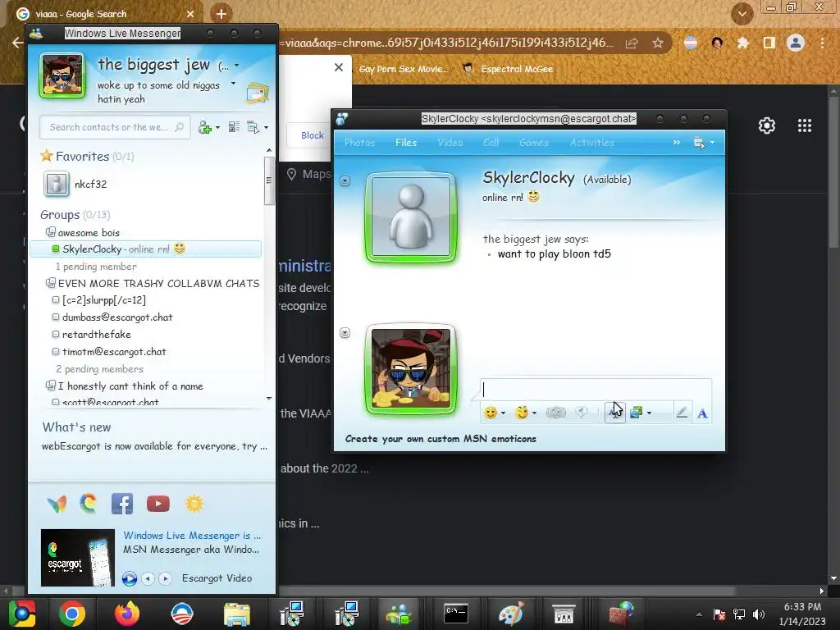Click Create your own custom MSN emoticons link

441,439
